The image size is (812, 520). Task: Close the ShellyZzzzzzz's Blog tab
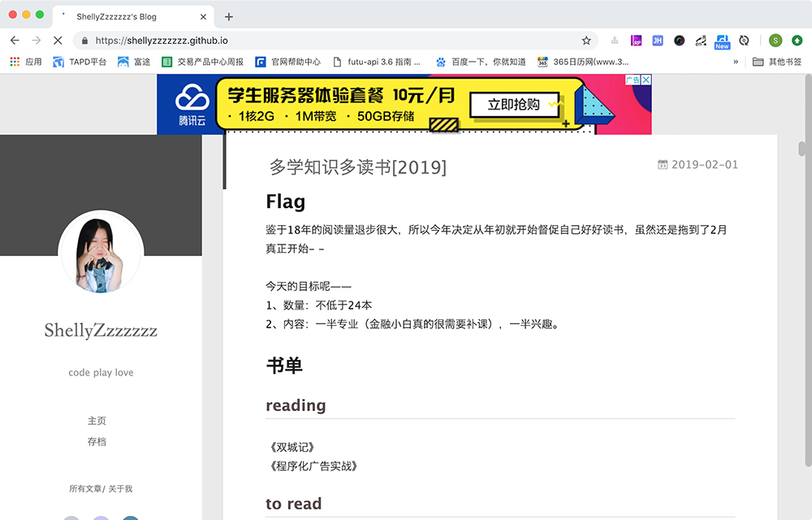pyautogui.click(x=203, y=16)
